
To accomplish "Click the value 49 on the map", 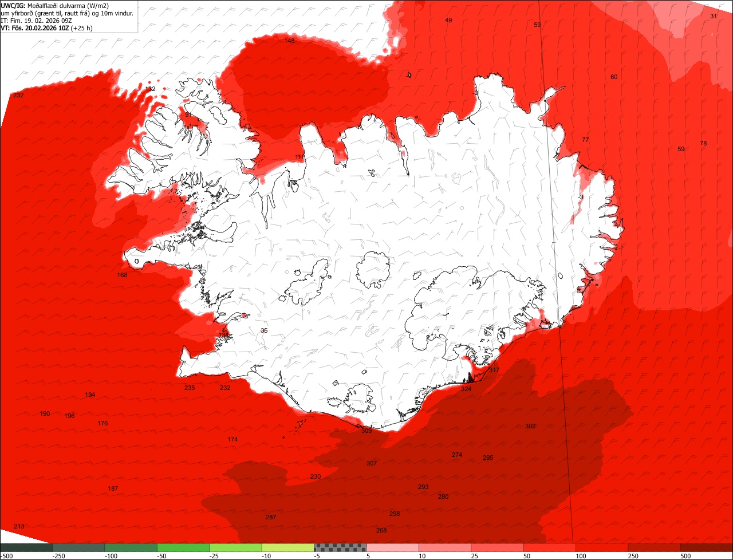I will 448,20.
